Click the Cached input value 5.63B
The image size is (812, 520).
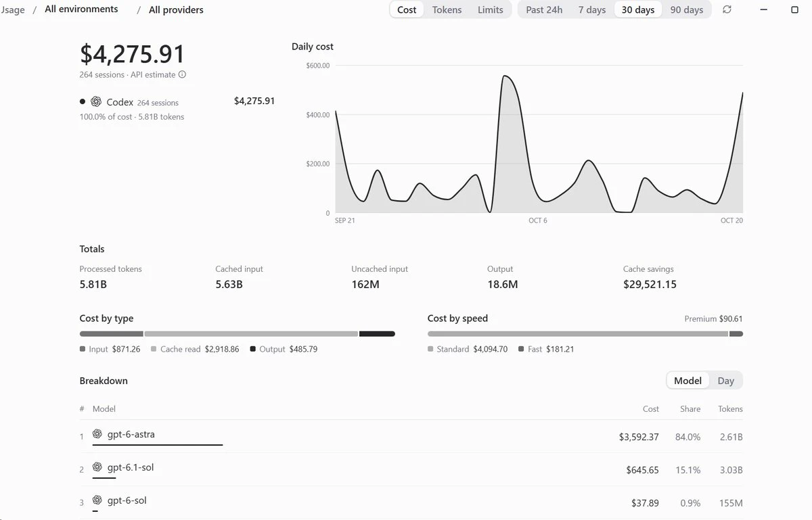click(229, 285)
